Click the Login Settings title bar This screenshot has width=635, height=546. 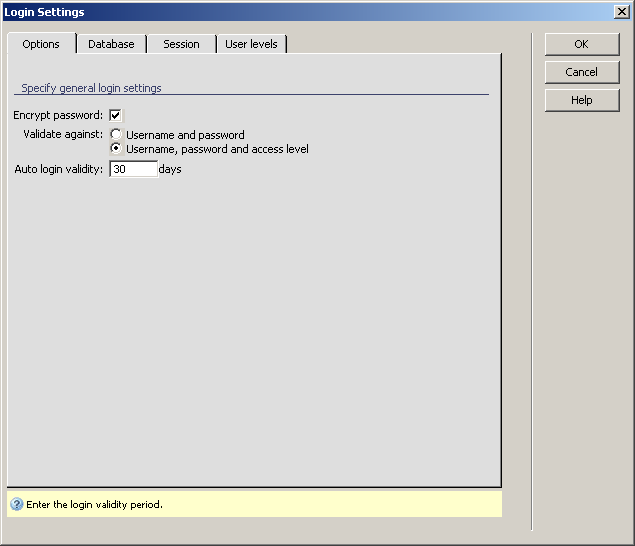tap(300, 12)
